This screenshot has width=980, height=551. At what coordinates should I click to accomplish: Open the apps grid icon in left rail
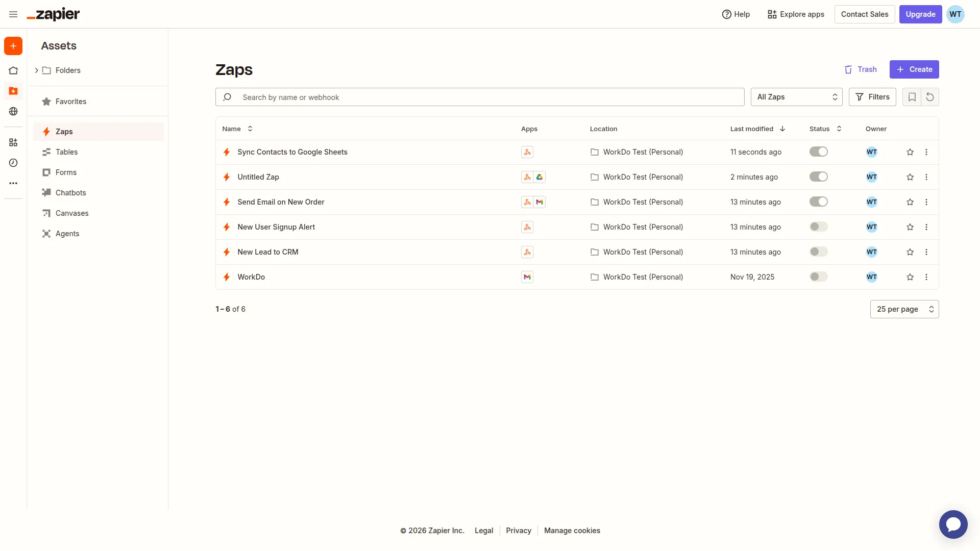[13, 142]
